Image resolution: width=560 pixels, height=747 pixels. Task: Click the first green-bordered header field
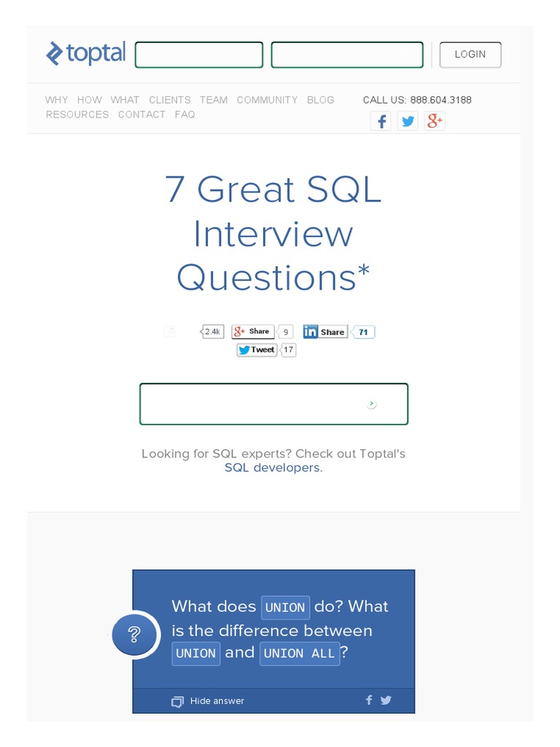point(199,55)
